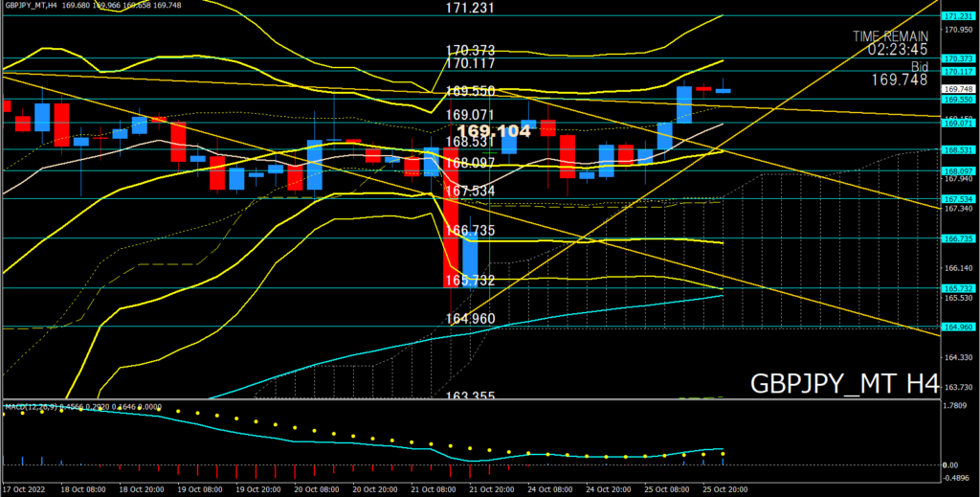Click the 170.117 tag on price axis
The image size is (980, 497).
[959, 71]
